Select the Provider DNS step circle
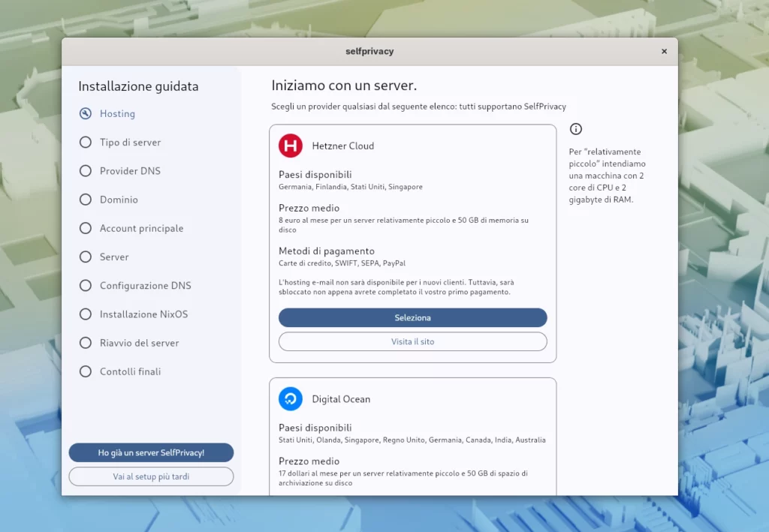Screen dimensions: 769x532 click(86, 171)
